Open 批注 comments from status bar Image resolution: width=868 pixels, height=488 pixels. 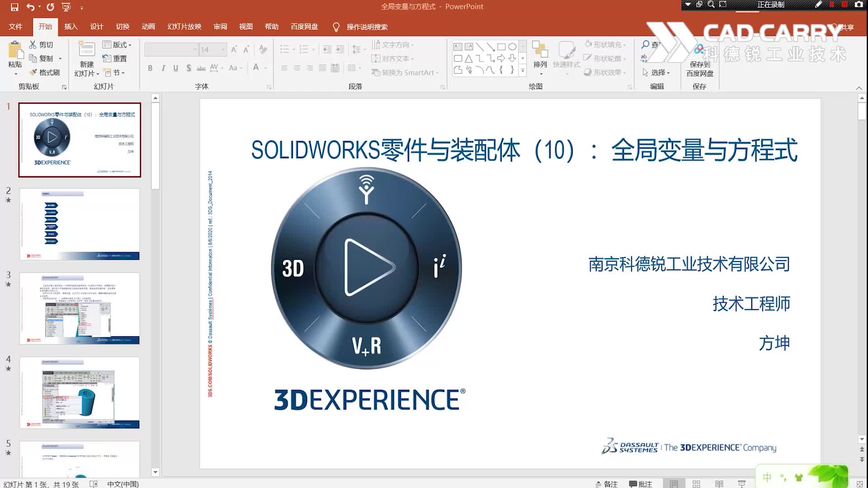click(641, 484)
